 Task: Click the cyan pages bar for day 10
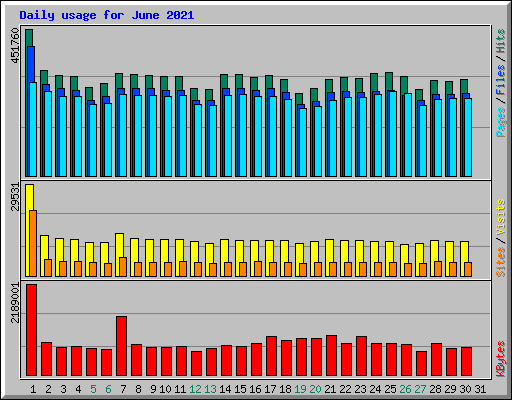pyautogui.click(x=168, y=136)
